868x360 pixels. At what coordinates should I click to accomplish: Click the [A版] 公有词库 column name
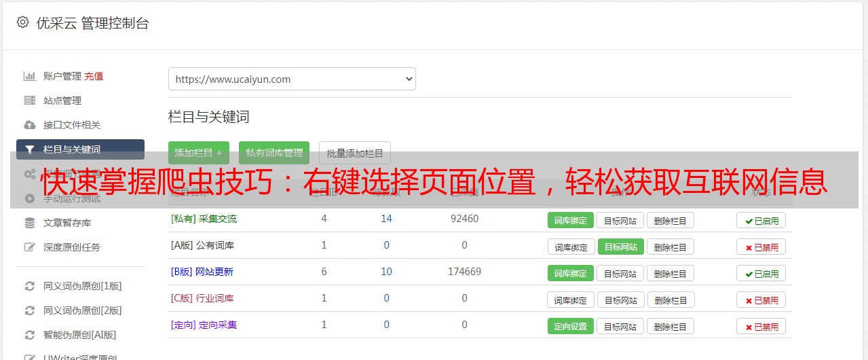pos(202,245)
